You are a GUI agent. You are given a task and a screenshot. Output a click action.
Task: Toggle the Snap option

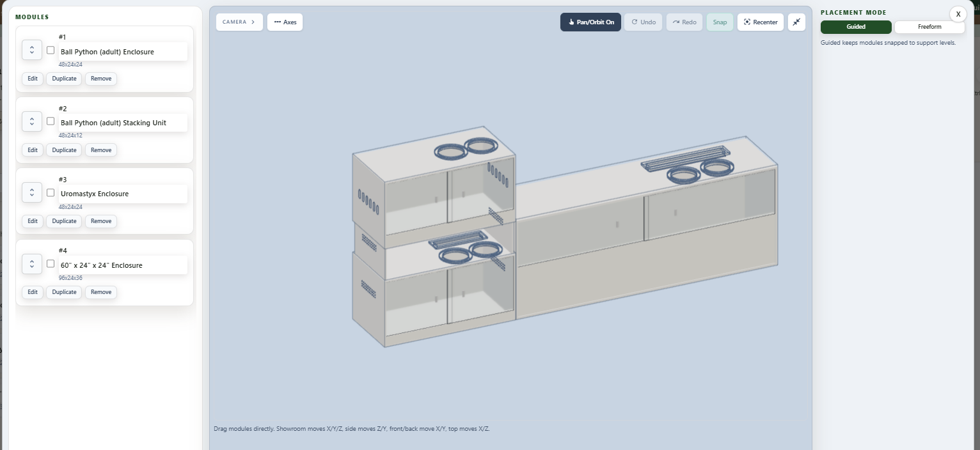tap(720, 22)
